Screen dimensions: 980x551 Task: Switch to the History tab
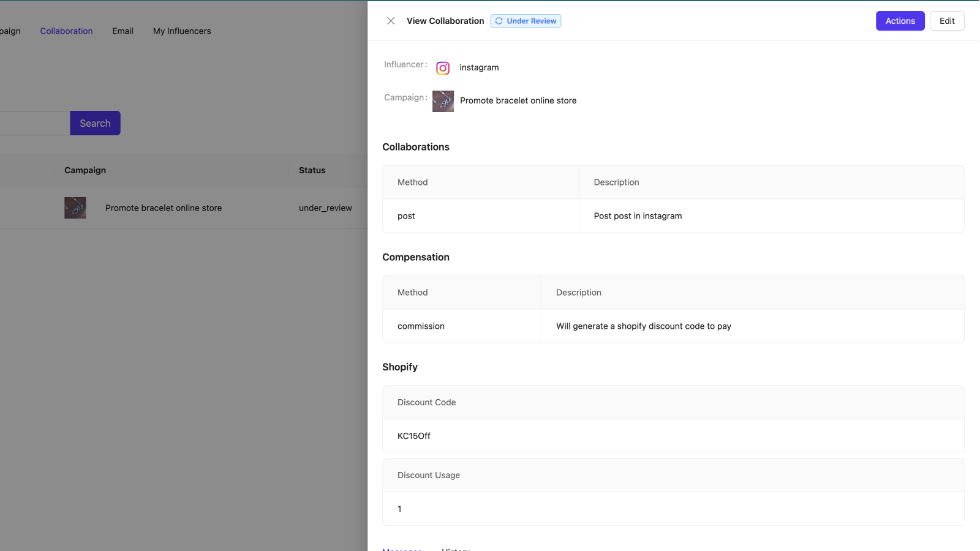456,549
